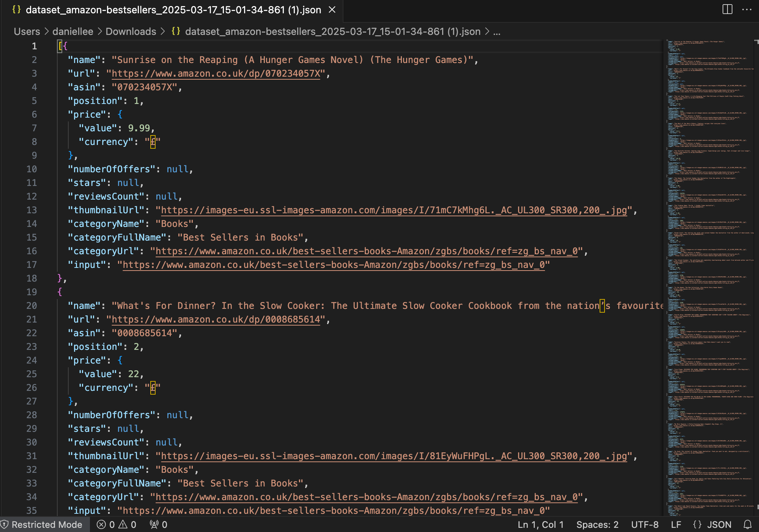
Task: Split the editor to the right
Action: tap(727, 10)
